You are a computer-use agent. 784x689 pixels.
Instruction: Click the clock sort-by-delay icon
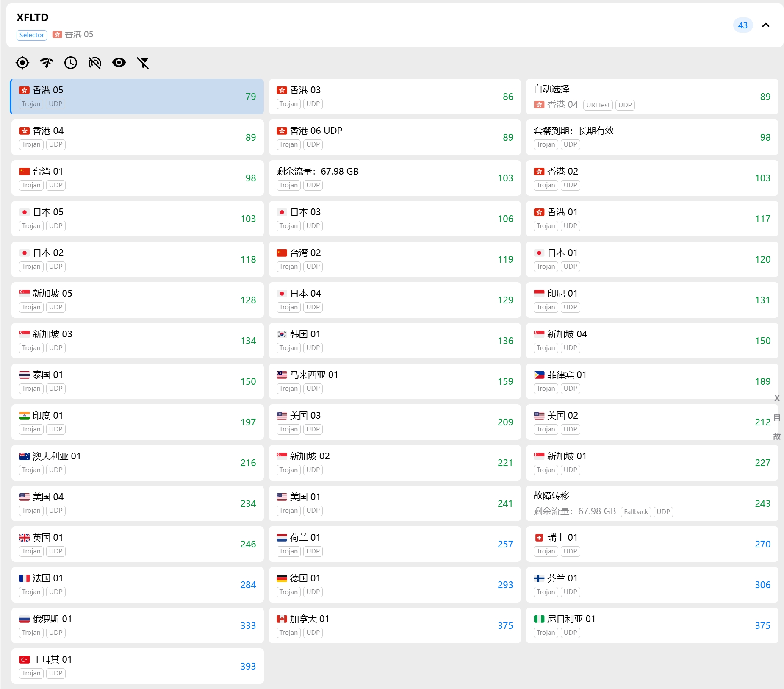71,63
